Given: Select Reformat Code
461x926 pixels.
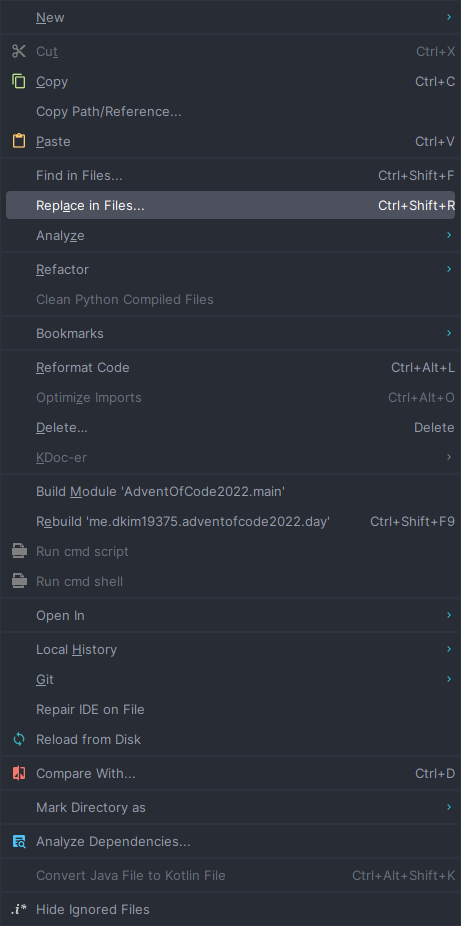Looking at the screenshot, I should tap(230, 367).
